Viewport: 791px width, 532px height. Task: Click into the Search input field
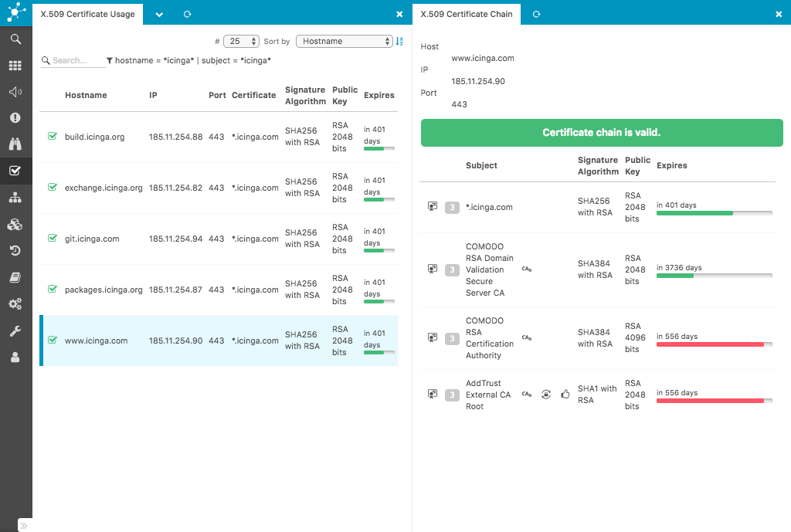pos(77,60)
